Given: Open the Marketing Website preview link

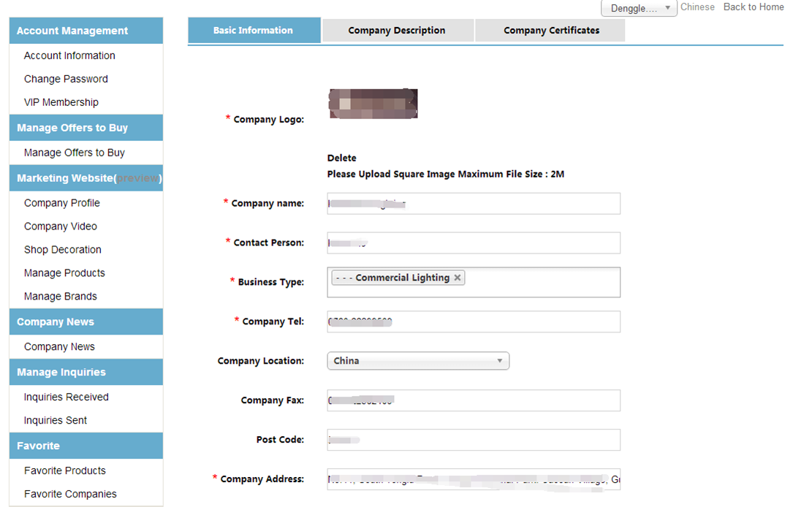Looking at the screenshot, I should tap(137, 178).
